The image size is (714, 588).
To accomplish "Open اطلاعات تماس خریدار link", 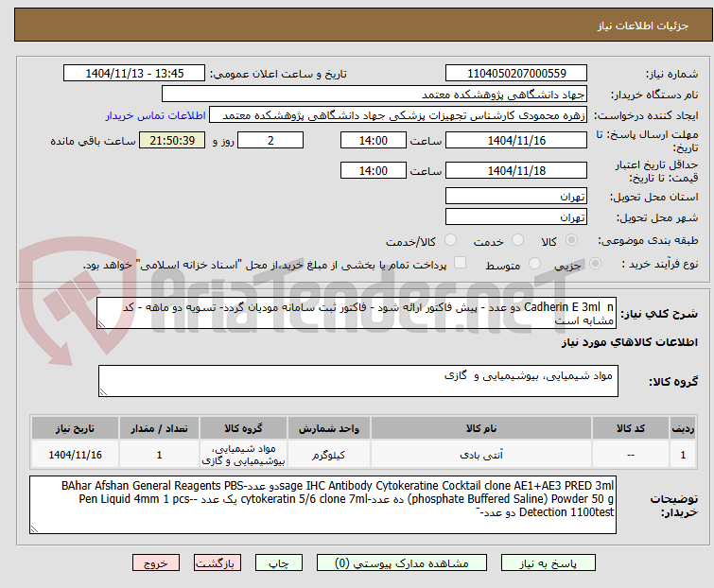I will [x=156, y=115].
